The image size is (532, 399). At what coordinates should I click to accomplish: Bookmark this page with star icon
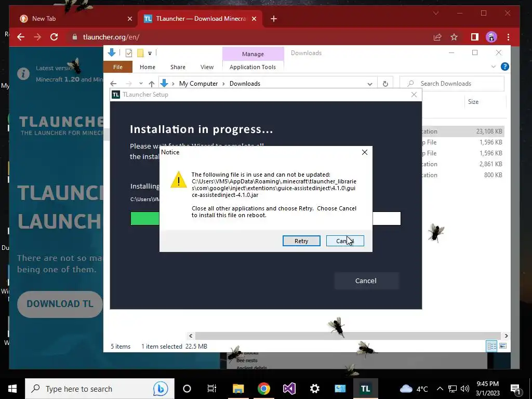click(454, 37)
